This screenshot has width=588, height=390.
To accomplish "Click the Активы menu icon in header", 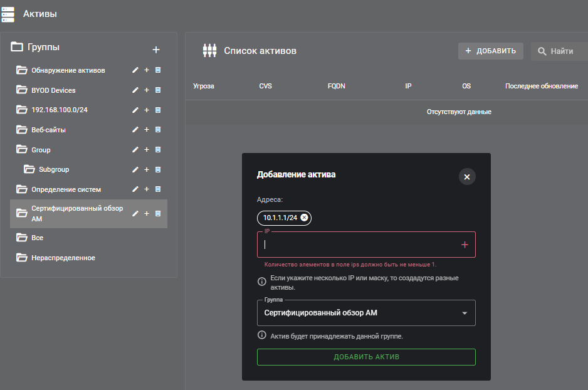I will point(9,13).
